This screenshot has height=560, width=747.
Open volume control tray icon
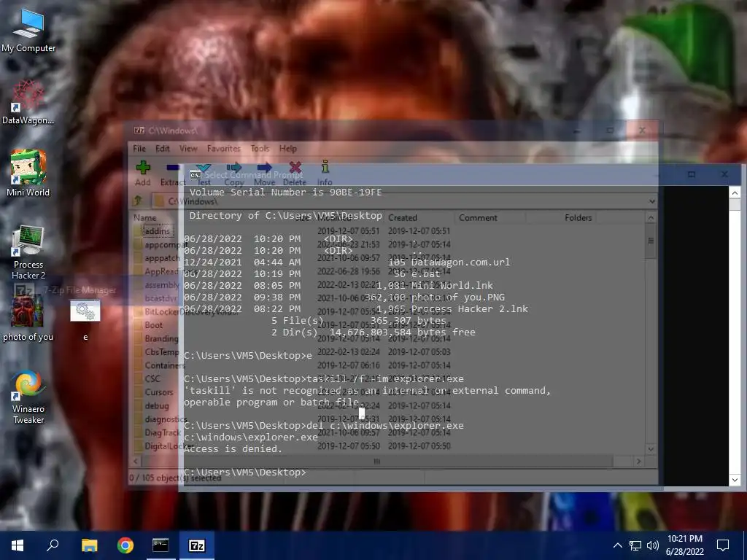(x=653, y=545)
